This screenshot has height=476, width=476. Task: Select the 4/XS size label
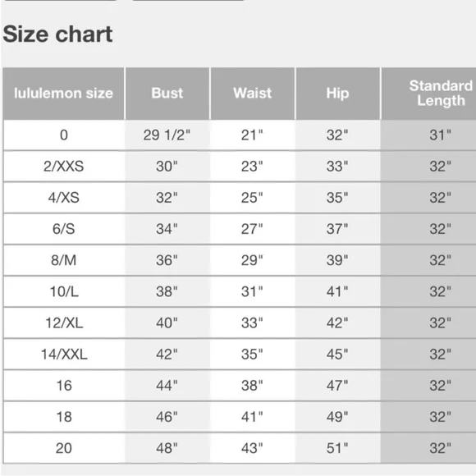point(63,198)
